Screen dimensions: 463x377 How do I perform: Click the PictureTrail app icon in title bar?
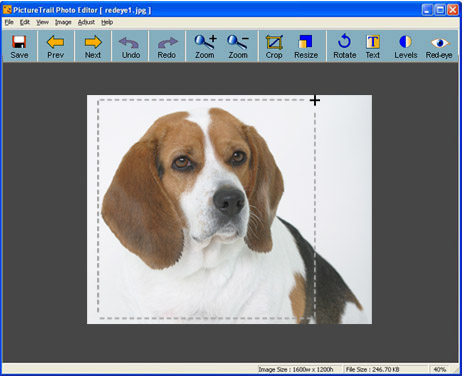click(7, 10)
